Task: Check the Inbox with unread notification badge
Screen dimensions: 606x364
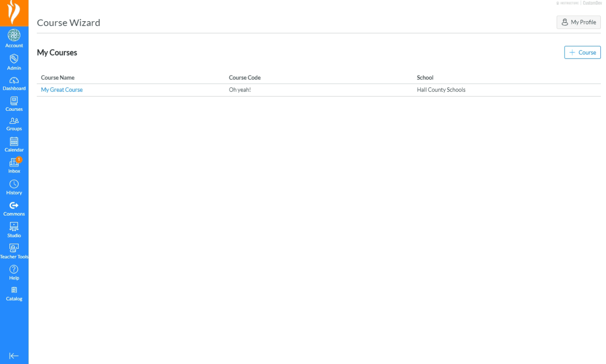Action: 14,164
